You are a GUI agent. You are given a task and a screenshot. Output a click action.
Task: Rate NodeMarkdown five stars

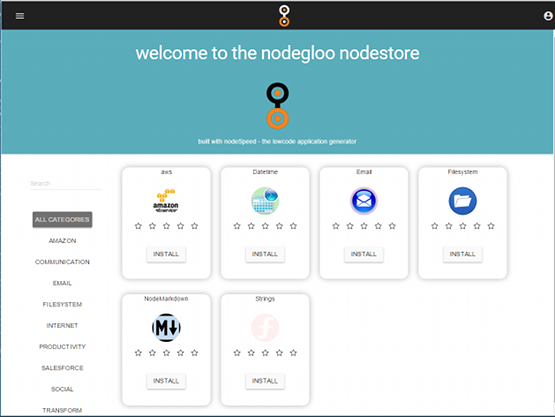194,353
